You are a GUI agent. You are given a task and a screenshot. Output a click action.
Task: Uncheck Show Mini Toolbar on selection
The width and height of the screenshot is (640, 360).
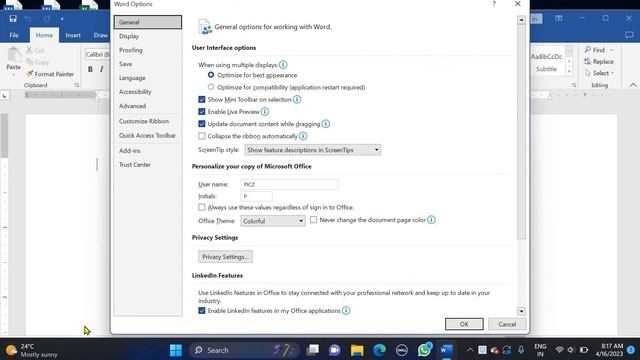coord(202,99)
